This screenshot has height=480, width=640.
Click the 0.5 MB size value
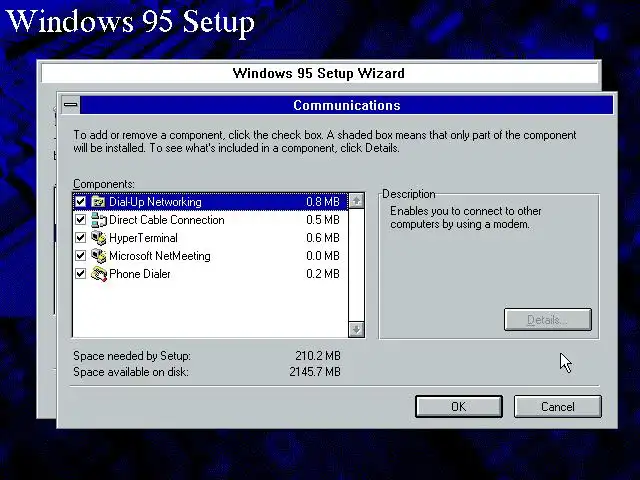[x=323, y=220]
